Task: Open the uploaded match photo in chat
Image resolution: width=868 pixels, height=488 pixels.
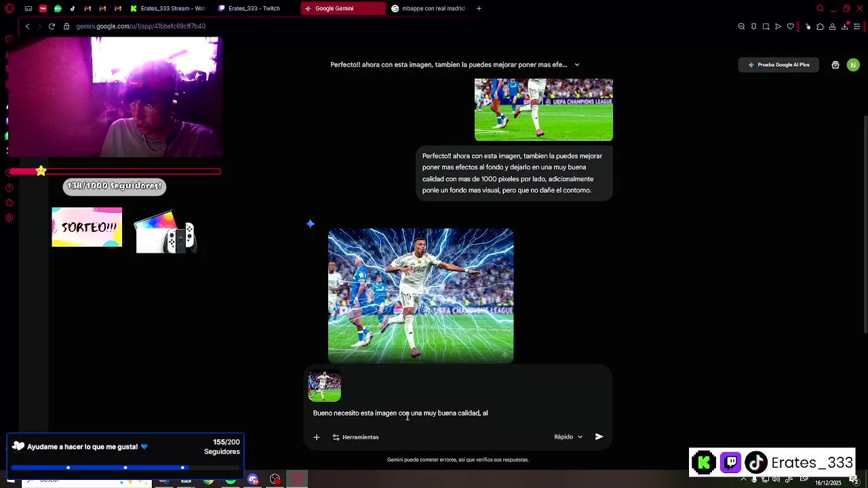Action: click(x=543, y=110)
